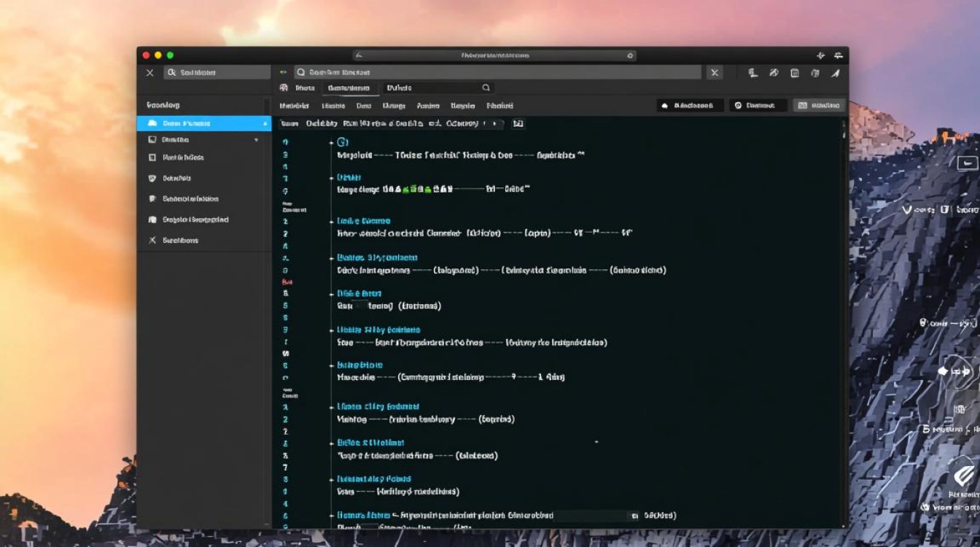Image resolution: width=980 pixels, height=547 pixels.
Task: Click the crossed-tools icon on the last sidebar item
Action: [152, 240]
